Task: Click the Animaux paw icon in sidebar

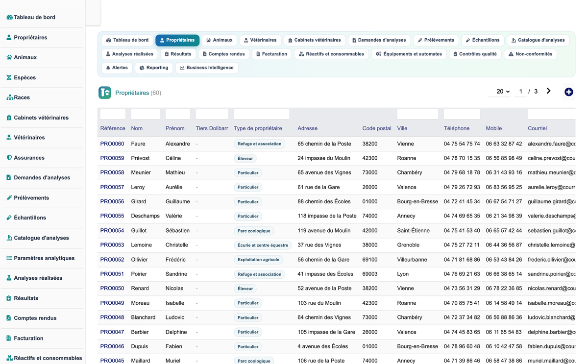Action: pyautogui.click(x=9, y=57)
